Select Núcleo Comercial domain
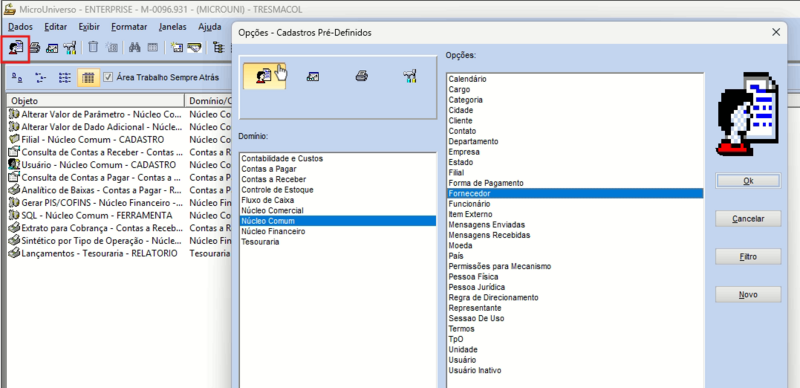This screenshot has height=388, width=800. pyautogui.click(x=338, y=210)
